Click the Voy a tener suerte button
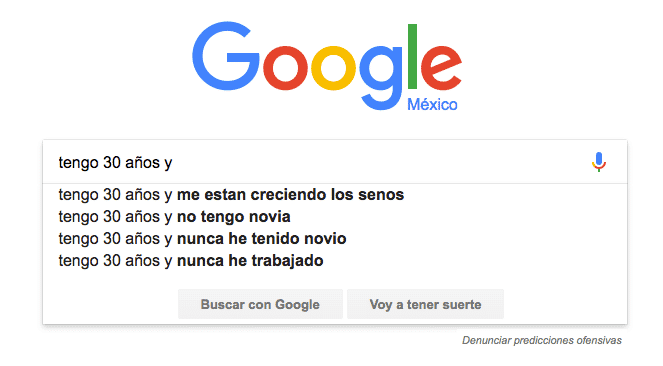The height and width of the screenshot is (366, 663). pyautogui.click(x=425, y=304)
